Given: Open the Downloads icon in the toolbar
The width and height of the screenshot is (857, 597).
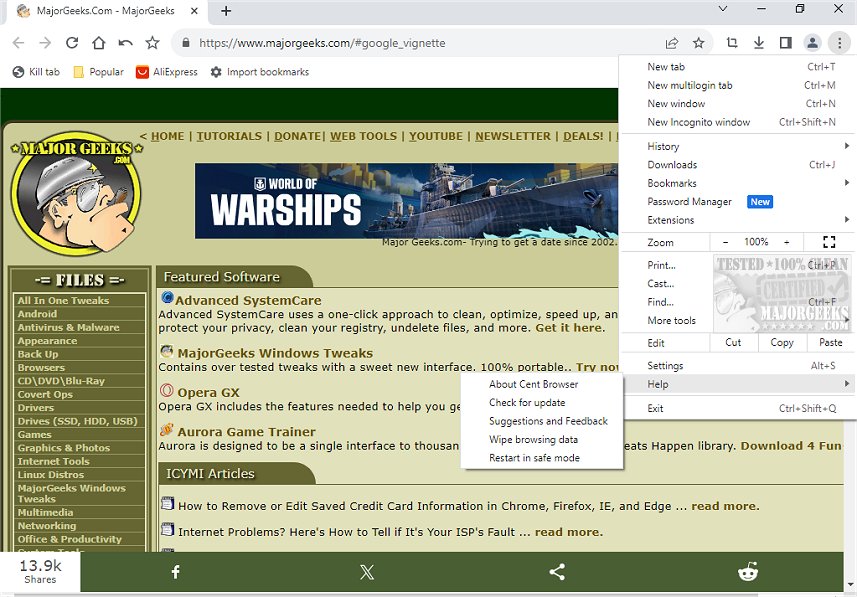Looking at the screenshot, I should tap(759, 42).
